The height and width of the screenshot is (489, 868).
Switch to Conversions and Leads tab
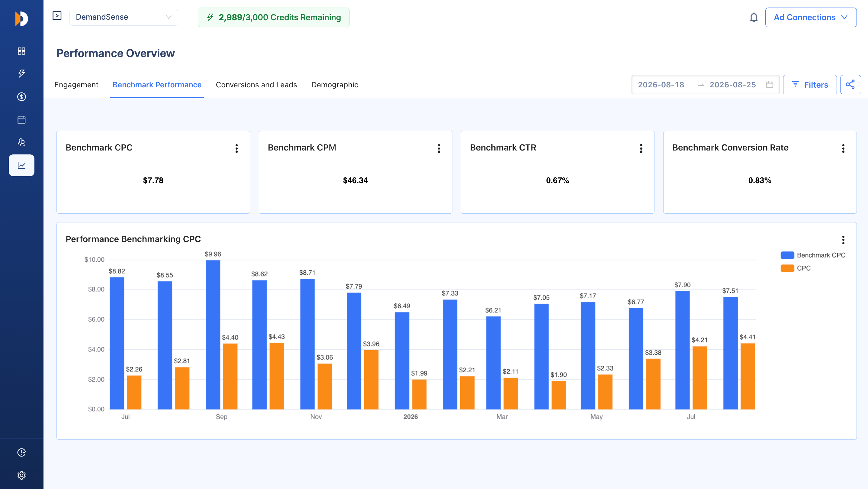point(256,85)
